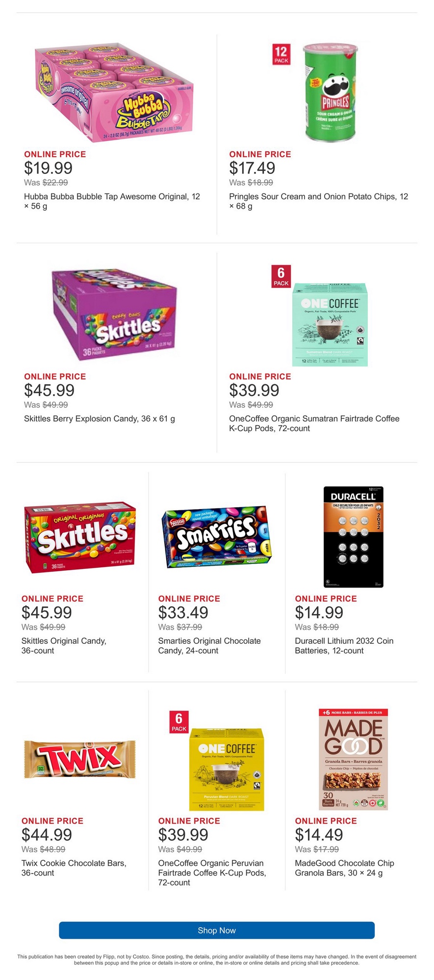Image resolution: width=434 pixels, height=980 pixels.
Task: Click the $14.49 MadeGood online price
Action: click(x=319, y=834)
